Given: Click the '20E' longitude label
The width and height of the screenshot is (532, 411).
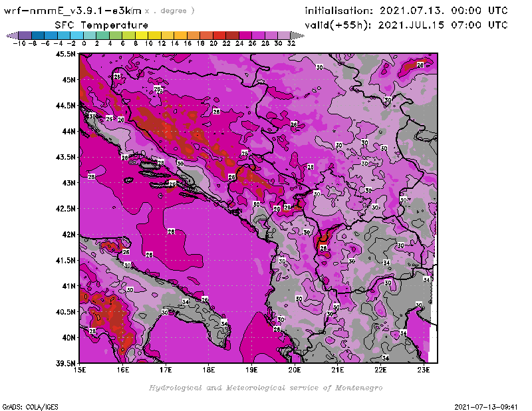Looking at the screenshot, I should point(295,370).
